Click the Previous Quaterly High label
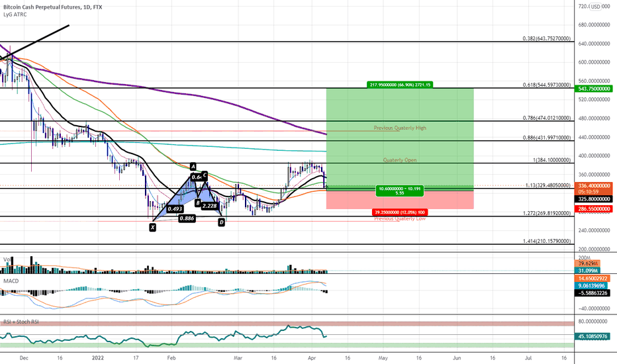 (x=400, y=128)
